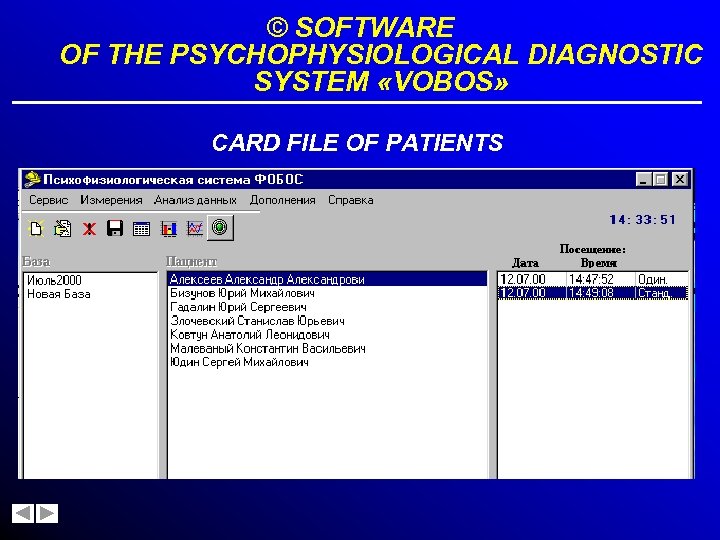Select the visit at 14:47:52
Screen dimensions: 720x540
(593, 279)
